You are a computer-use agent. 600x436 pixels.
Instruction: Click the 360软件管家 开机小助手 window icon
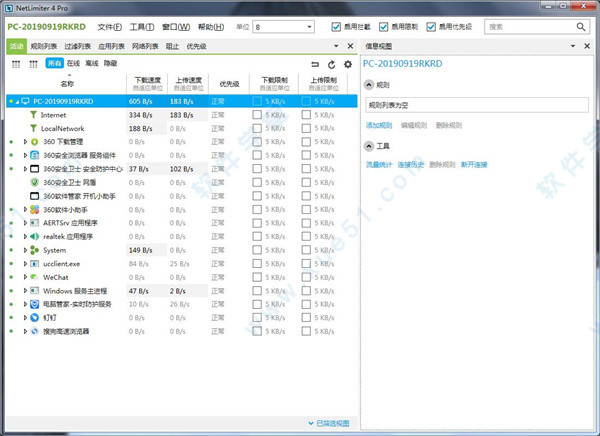coord(34,196)
